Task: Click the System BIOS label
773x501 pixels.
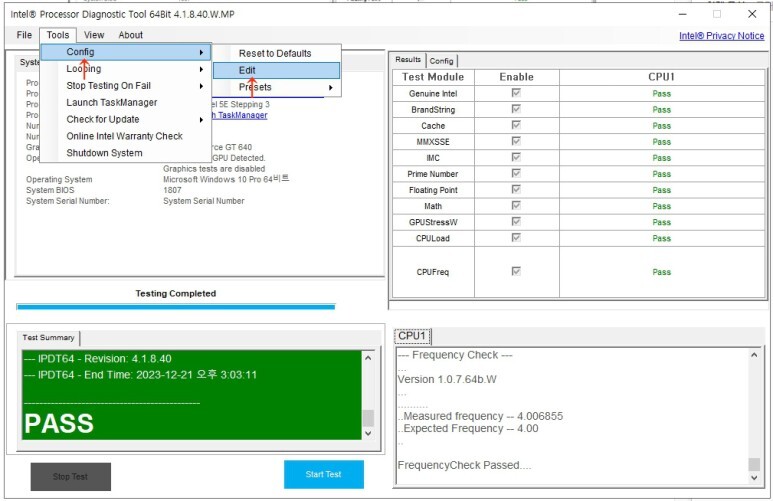Action: click(50, 190)
